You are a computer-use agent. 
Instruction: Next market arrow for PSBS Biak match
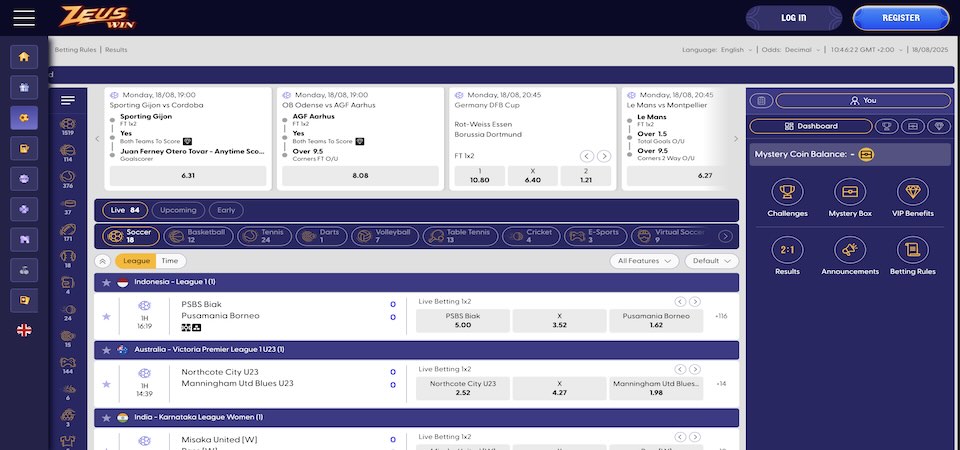click(695, 302)
